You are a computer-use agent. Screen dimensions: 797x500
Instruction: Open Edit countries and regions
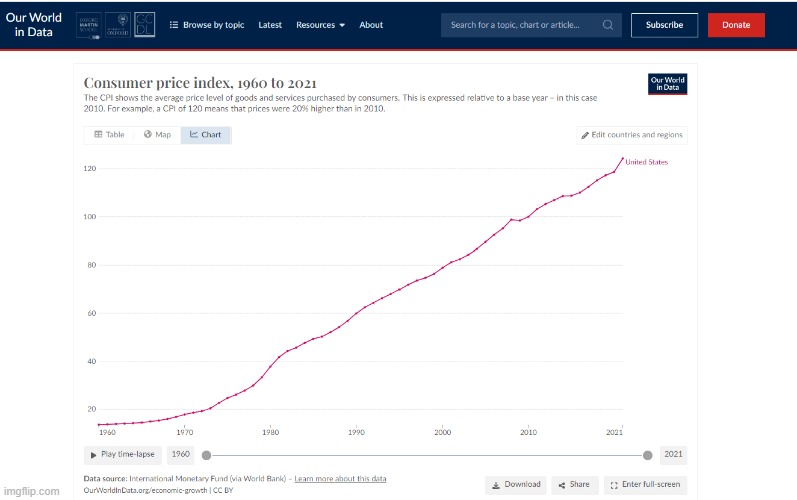click(x=633, y=135)
